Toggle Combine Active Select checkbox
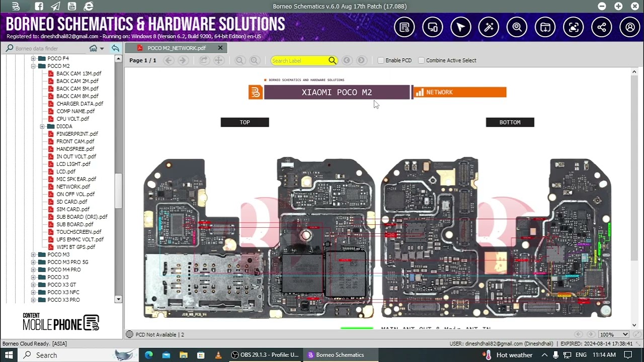The width and height of the screenshot is (644, 362). tap(422, 60)
